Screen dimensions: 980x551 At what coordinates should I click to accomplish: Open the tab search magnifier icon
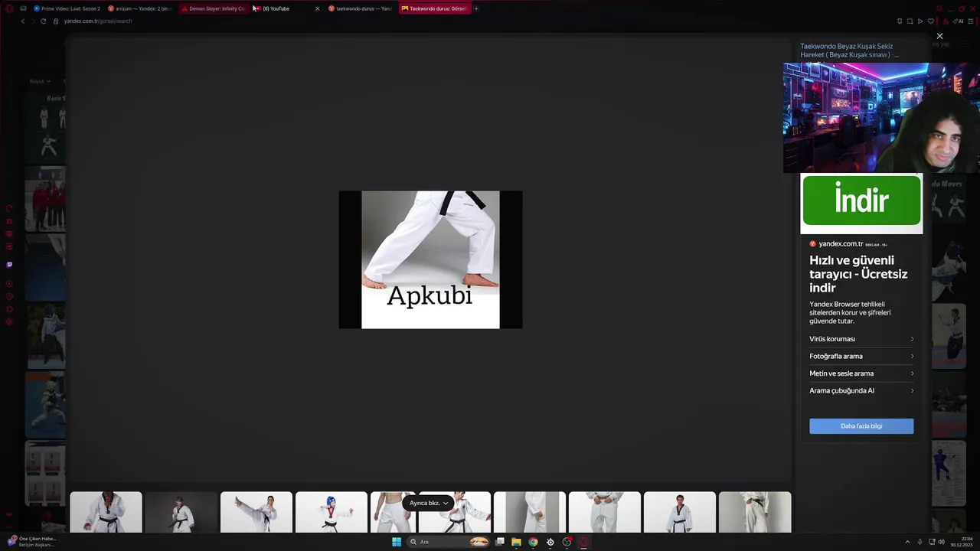point(939,8)
